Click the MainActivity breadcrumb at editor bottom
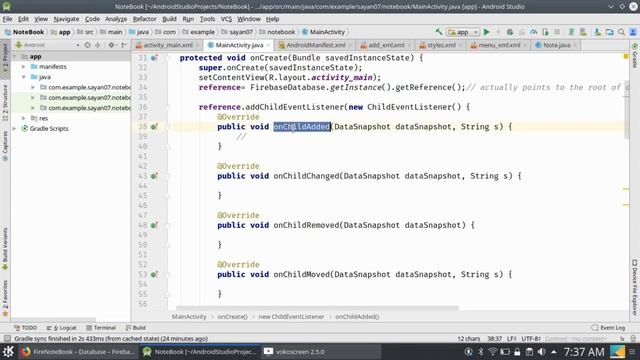 tap(189, 317)
